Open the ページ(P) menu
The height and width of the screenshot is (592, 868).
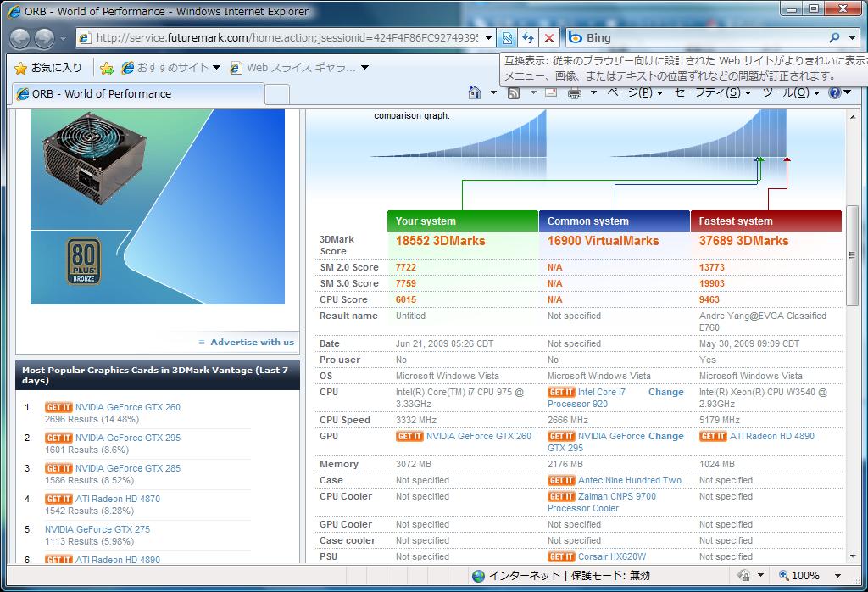point(634,92)
